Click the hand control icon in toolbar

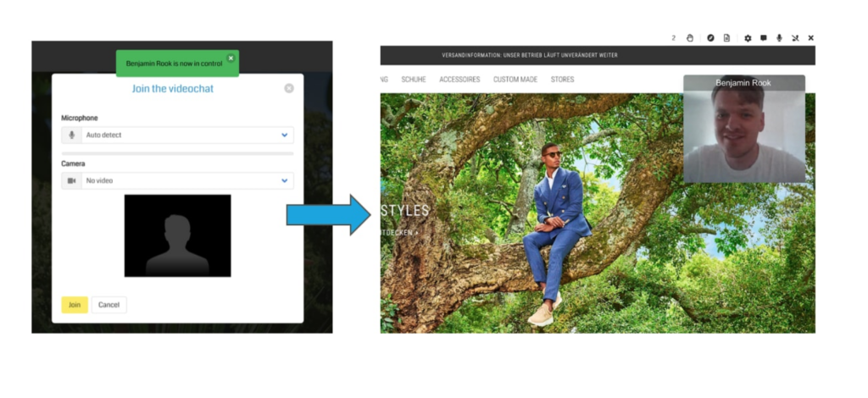tap(690, 38)
